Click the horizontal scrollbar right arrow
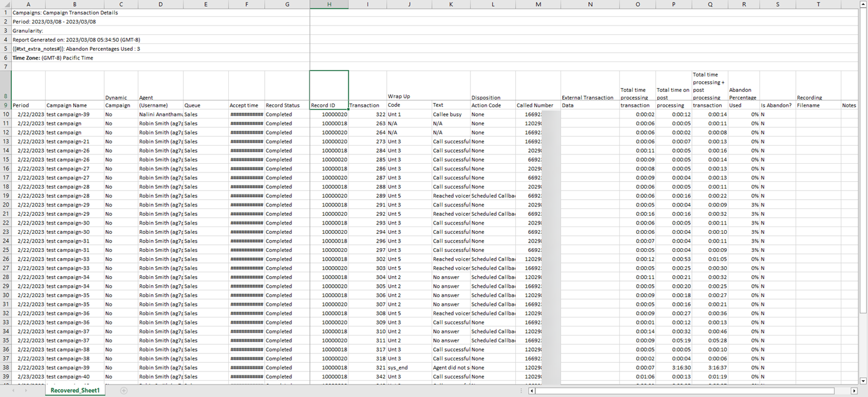This screenshot has height=397, width=868. pos(856,391)
